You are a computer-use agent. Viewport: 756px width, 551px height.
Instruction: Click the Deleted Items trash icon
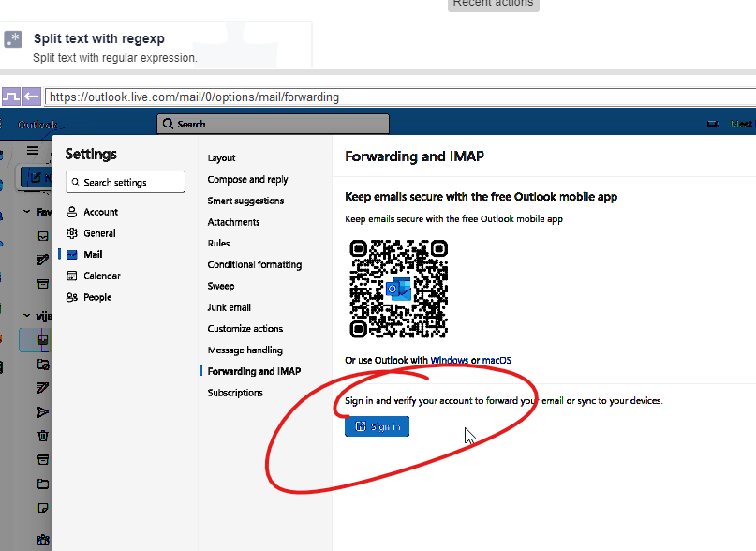point(42,436)
